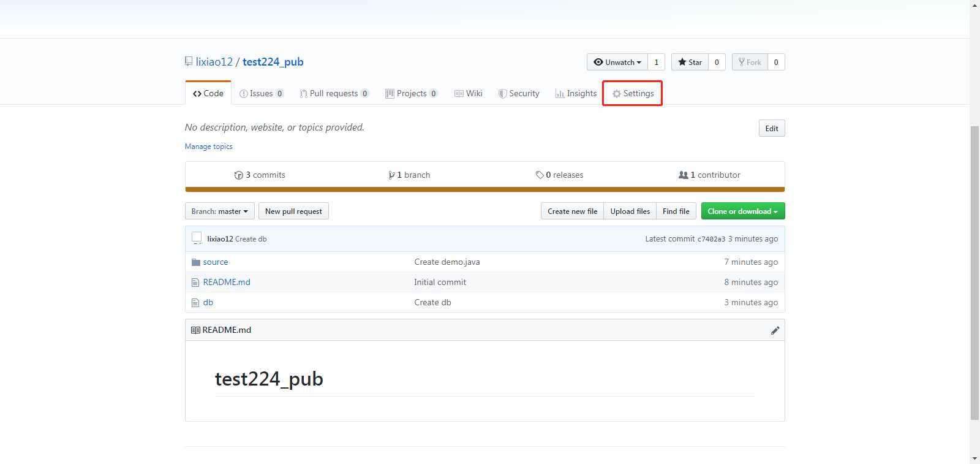Click the README.md file icon
980x464 pixels.
tap(195, 283)
